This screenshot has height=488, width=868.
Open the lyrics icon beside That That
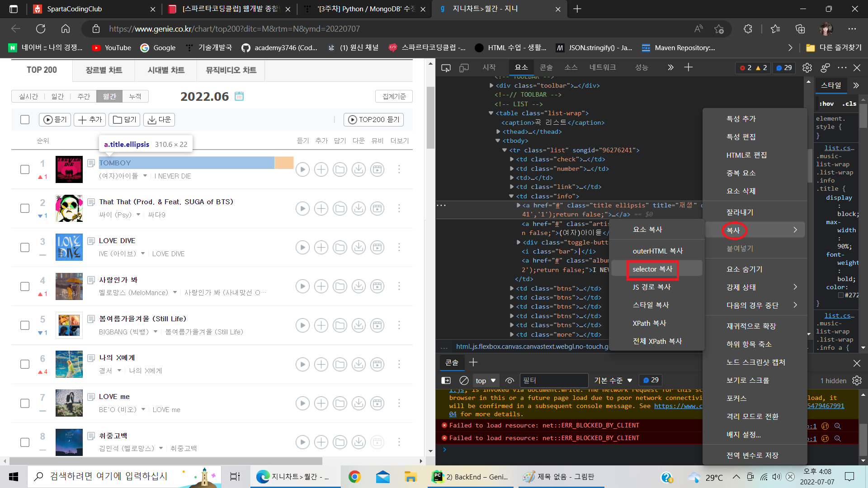coord(91,202)
